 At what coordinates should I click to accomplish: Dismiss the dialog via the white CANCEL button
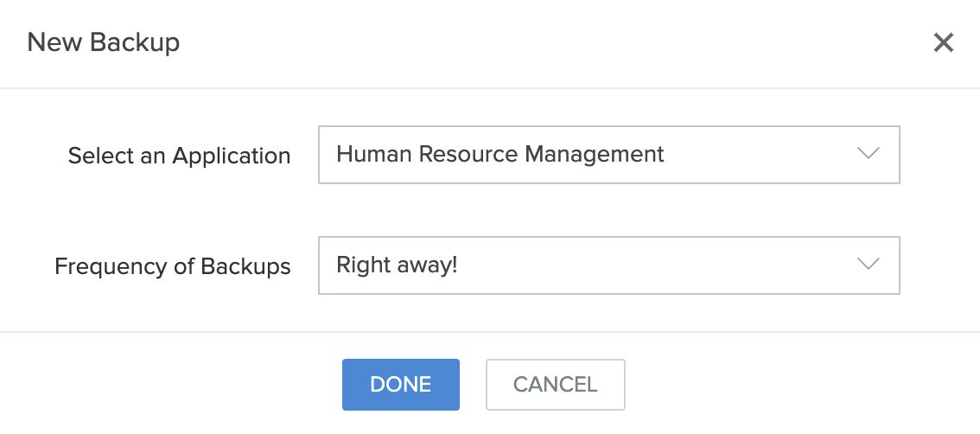point(555,385)
